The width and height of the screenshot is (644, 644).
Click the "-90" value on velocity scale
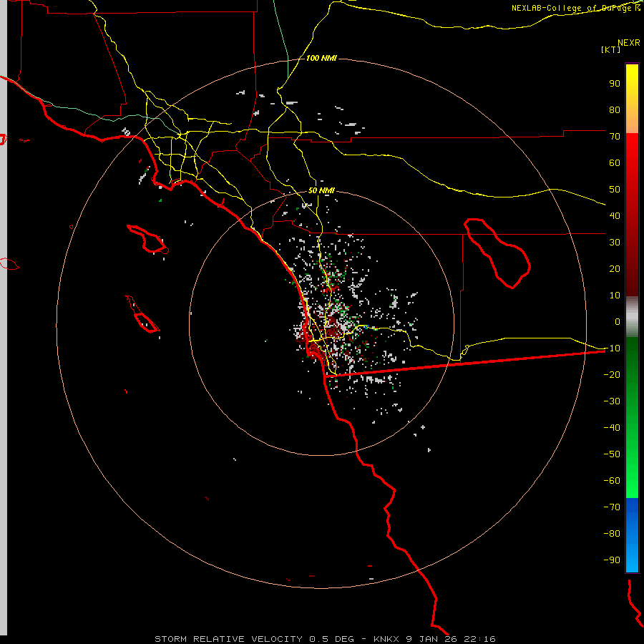tap(612, 560)
